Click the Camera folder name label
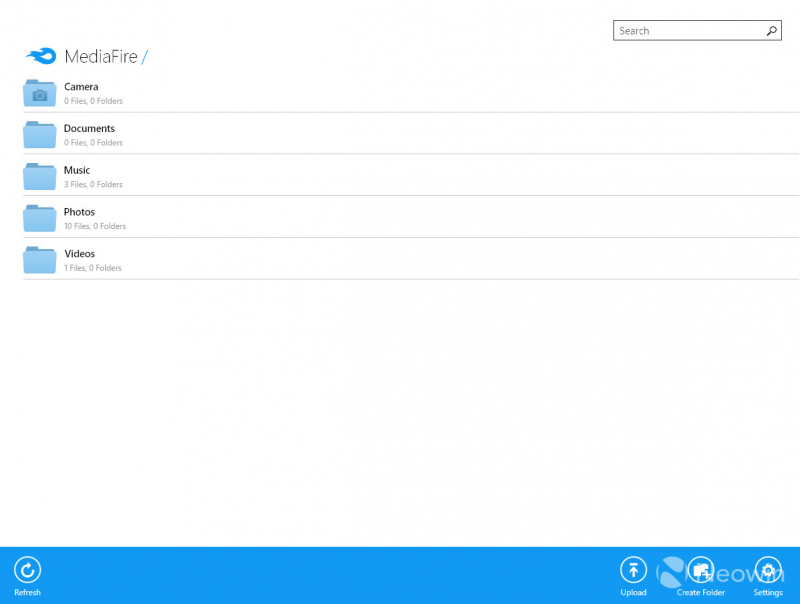Image resolution: width=800 pixels, height=604 pixels. [81, 87]
